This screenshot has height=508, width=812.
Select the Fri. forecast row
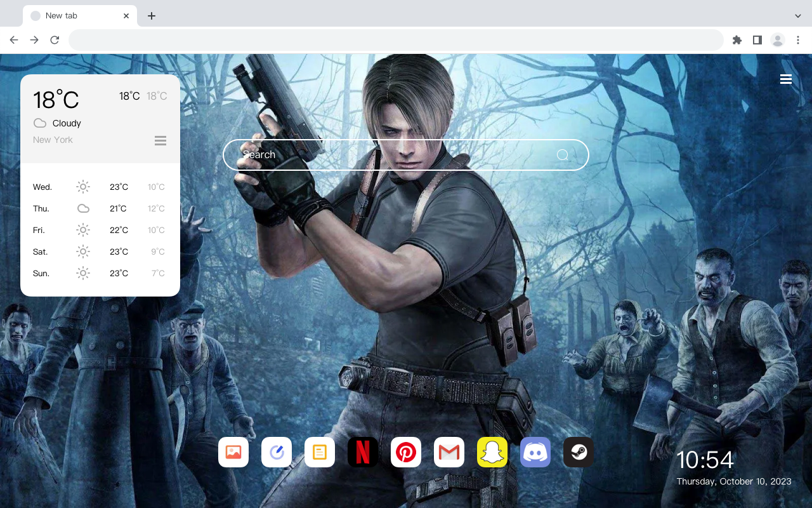coord(100,230)
